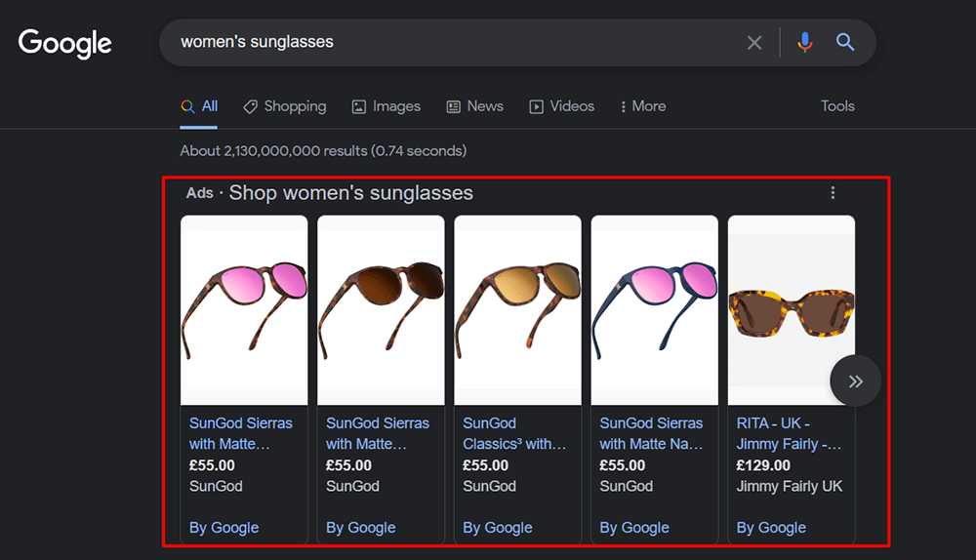Clear the search box with the X icon
The width and height of the screenshot is (976, 560).
754,42
